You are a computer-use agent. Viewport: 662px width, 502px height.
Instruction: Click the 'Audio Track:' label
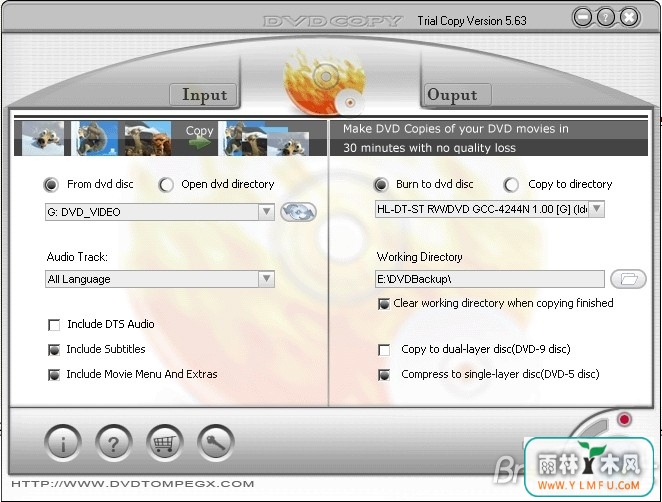coord(77,257)
